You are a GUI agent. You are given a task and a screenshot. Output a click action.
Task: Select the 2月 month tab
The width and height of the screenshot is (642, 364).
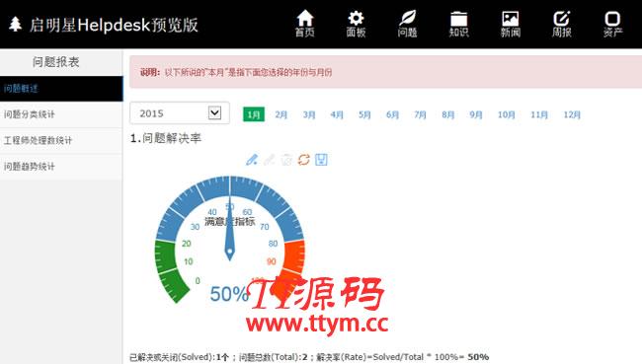(x=281, y=114)
